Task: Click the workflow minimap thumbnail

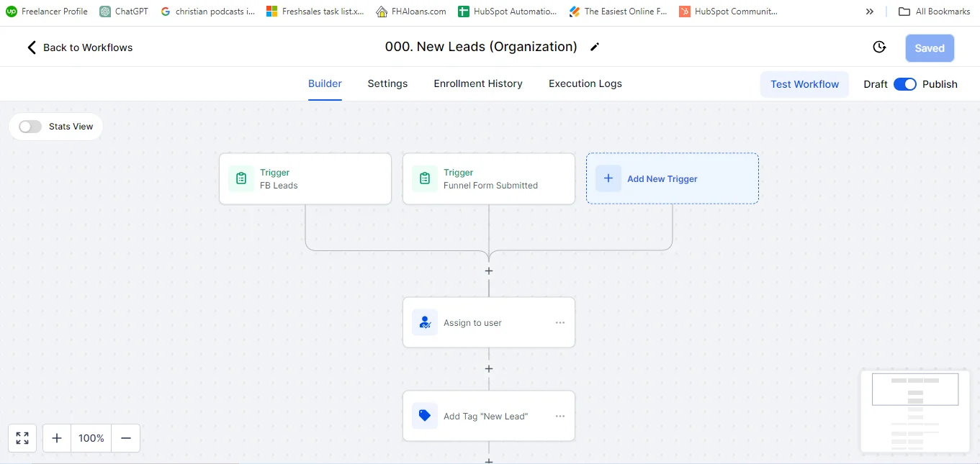Action: pyautogui.click(x=915, y=411)
